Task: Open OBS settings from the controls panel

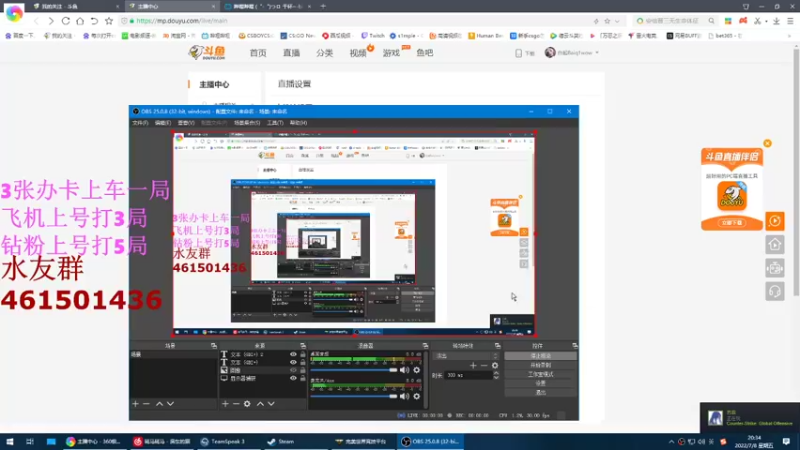Action: 540,383
